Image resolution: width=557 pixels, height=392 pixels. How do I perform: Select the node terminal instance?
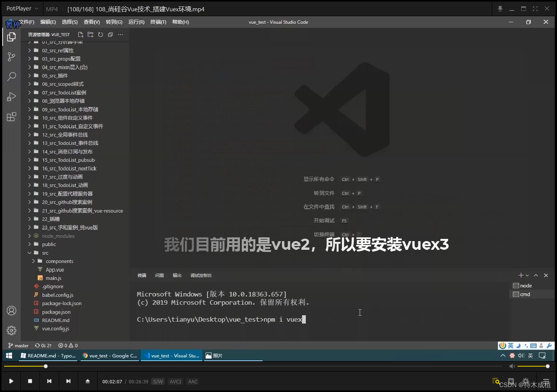click(x=532, y=286)
